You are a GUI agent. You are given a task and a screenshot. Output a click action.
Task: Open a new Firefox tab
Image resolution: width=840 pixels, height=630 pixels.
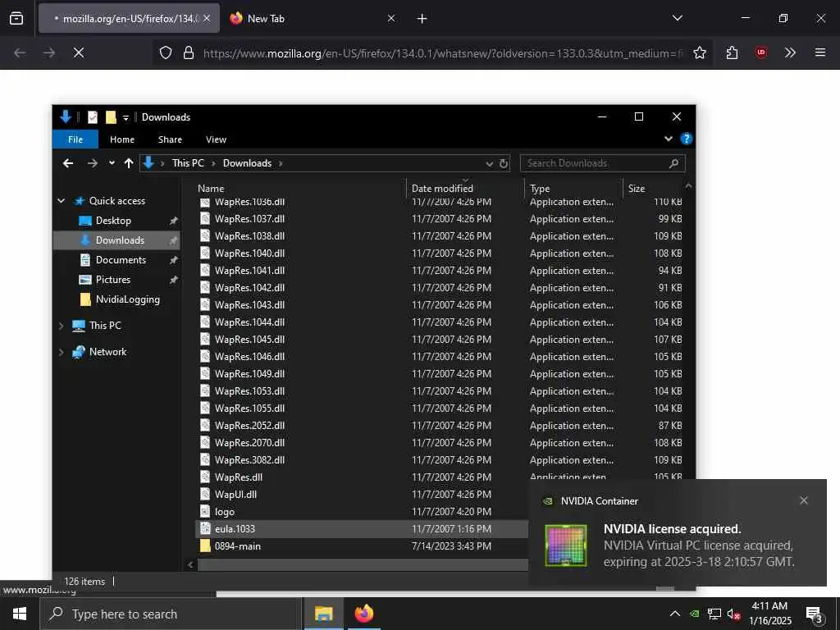[x=422, y=19]
